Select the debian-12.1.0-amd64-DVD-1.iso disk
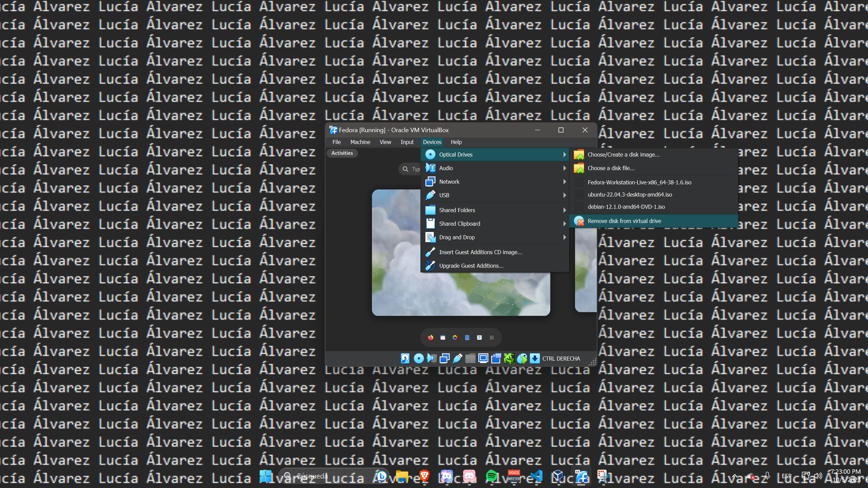868x488 pixels. (x=626, y=207)
